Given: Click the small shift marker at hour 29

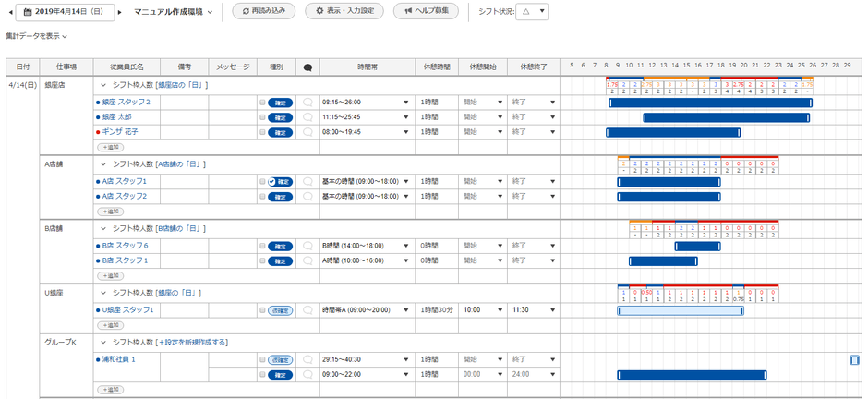Looking at the screenshot, I should click(x=853, y=359).
